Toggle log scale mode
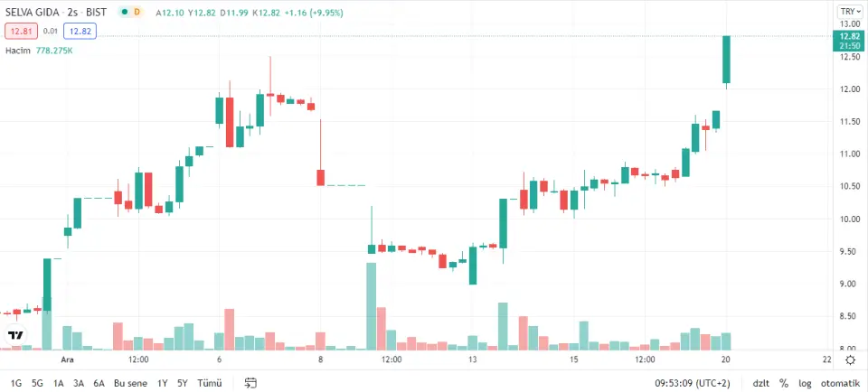 click(805, 383)
